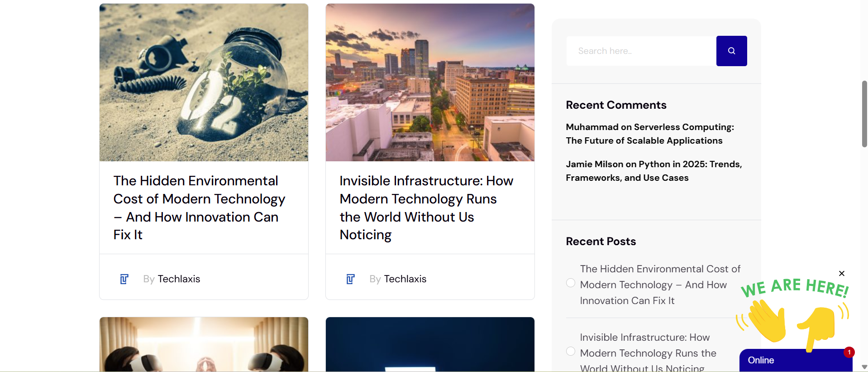Open Techlaxis author link under Invisible Infrastructure post

[405, 279]
